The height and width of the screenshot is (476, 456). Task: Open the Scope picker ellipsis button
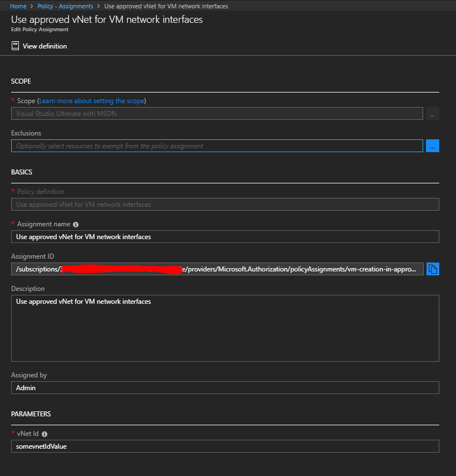coord(432,113)
